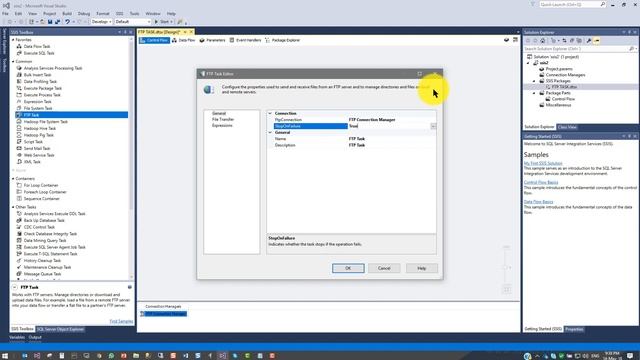The width and height of the screenshot is (640, 360).
Task: Select Execute SQL Task in toolbox
Action: click(39, 53)
